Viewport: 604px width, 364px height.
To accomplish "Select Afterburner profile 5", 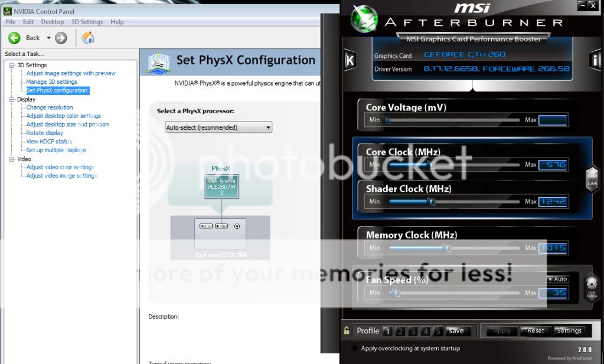I will point(438,331).
